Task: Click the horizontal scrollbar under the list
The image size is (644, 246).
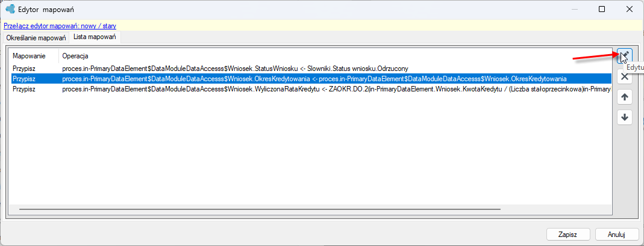Action: [x=260, y=209]
